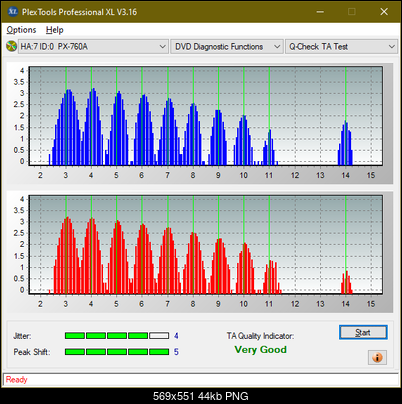Click the Very Good quality text

[260, 350]
